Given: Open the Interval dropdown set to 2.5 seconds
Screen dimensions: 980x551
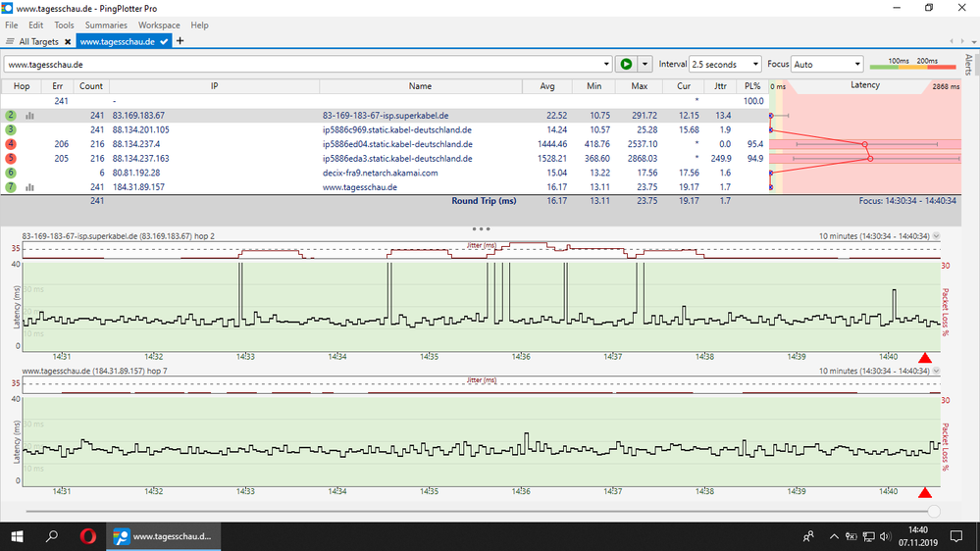Looking at the screenshot, I should 724,65.
